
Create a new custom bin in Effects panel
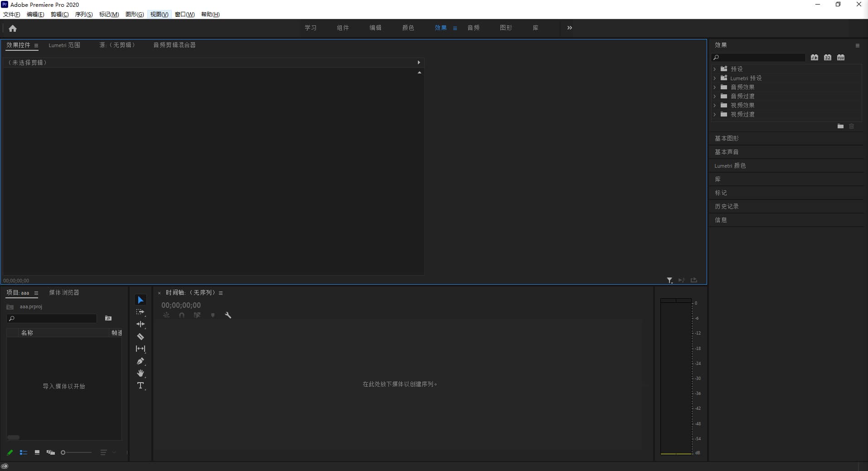[840, 126]
